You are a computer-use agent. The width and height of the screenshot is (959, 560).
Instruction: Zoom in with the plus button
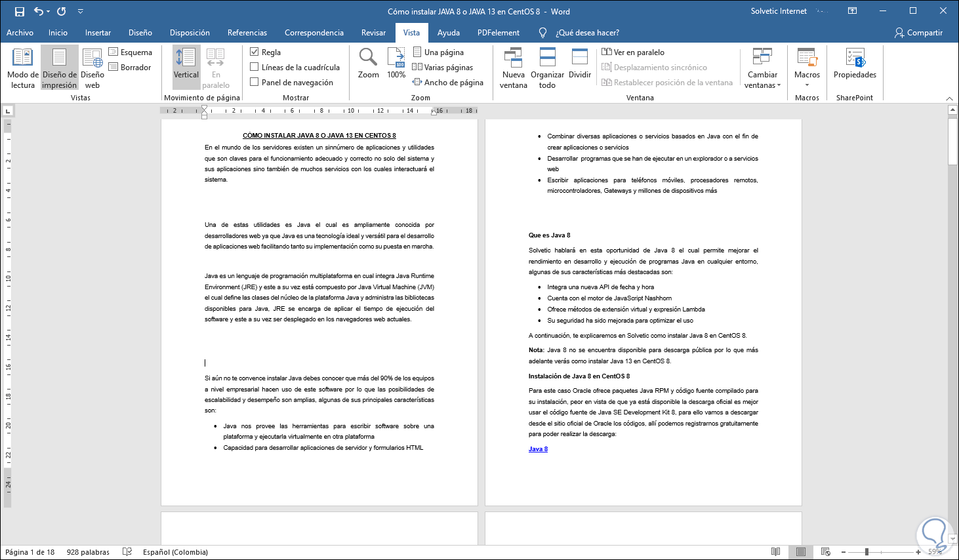click(x=918, y=552)
